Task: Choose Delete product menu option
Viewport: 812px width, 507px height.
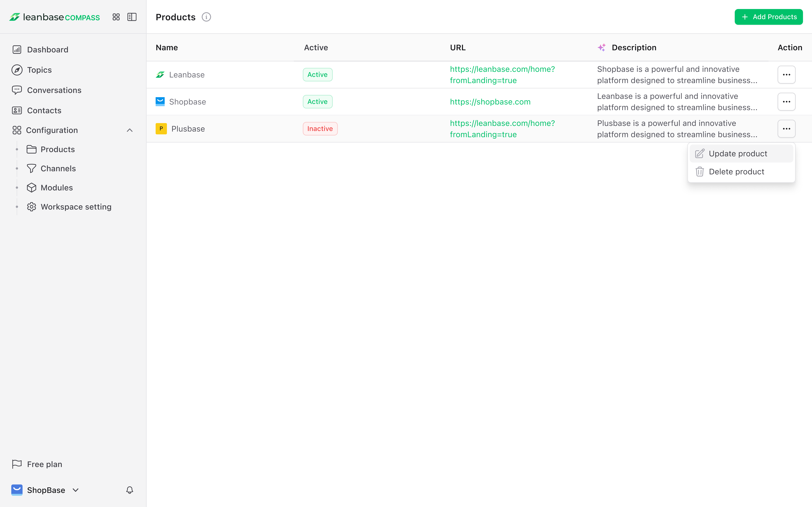Action: click(736, 172)
